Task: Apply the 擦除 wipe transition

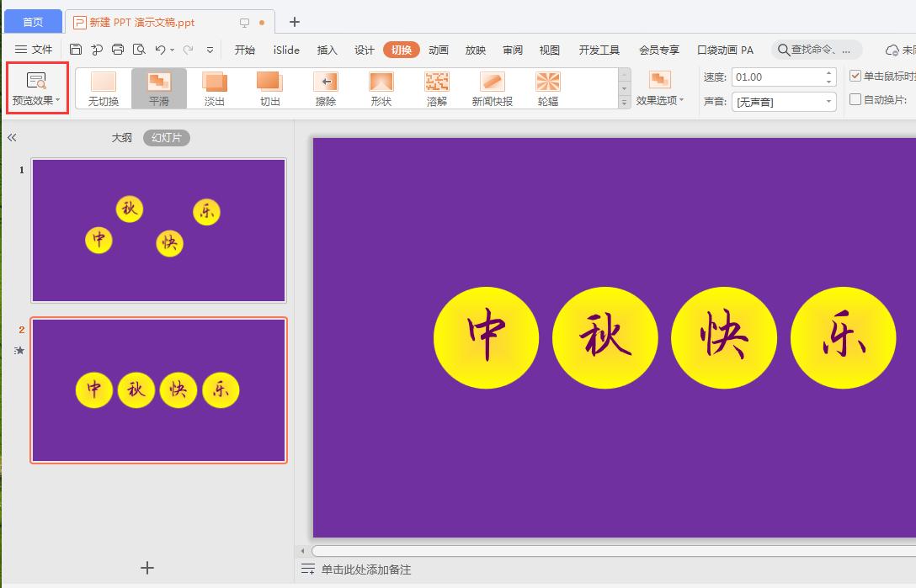Action: 326,87
